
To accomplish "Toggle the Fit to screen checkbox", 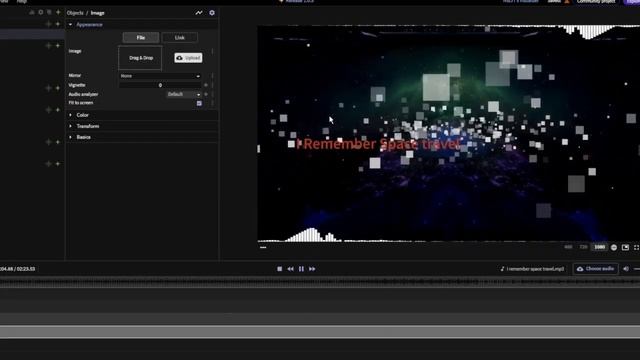I will [x=199, y=103].
